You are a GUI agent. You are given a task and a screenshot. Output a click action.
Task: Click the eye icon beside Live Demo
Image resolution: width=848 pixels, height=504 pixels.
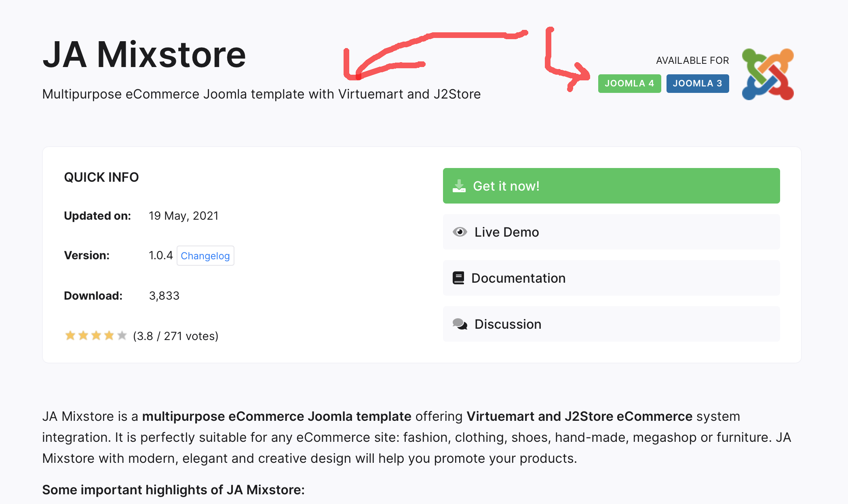[x=460, y=232]
